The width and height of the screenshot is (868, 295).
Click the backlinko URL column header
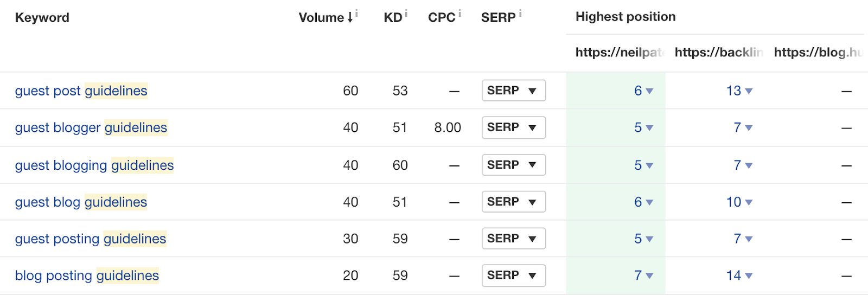click(718, 52)
